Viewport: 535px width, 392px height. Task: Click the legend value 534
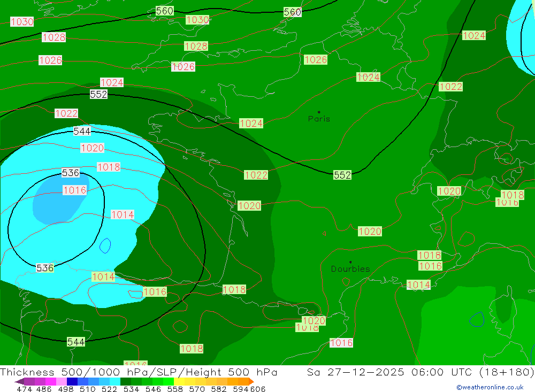tap(132, 389)
